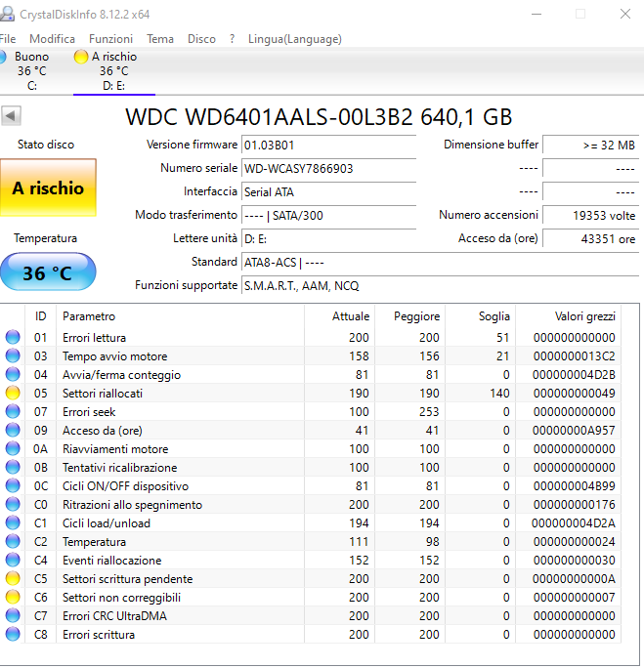This screenshot has width=644, height=668.
Task: Click the Interfaccia field Serial ATA
Action: pos(328,192)
